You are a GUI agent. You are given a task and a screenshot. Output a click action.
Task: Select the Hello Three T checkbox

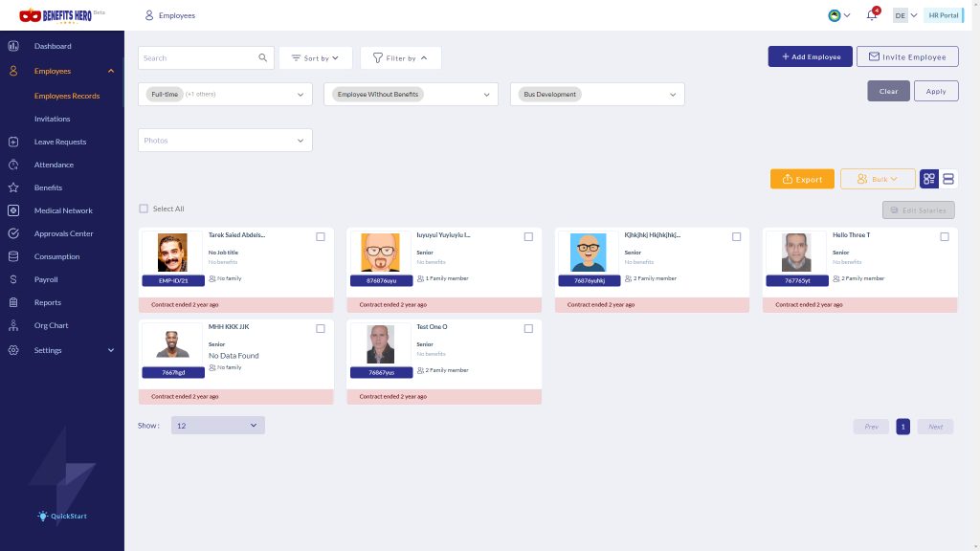[x=945, y=237]
